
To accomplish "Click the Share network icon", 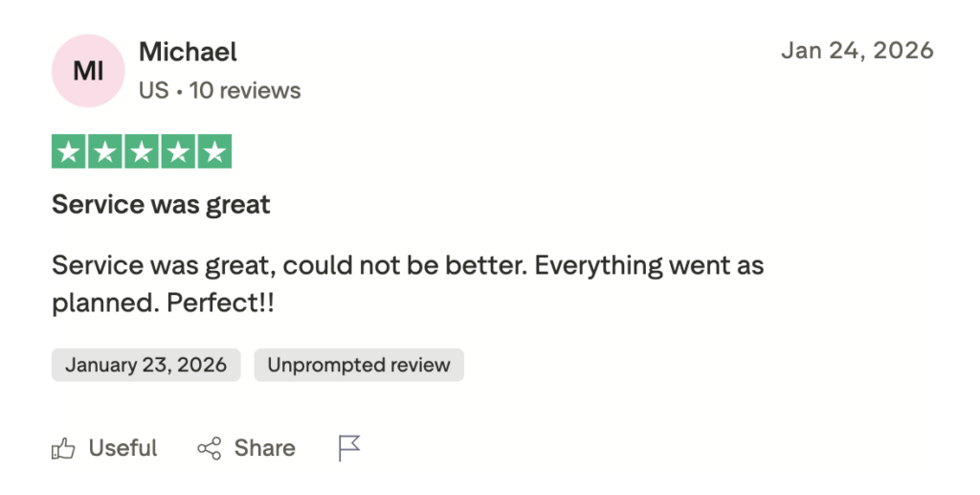I will (x=209, y=448).
